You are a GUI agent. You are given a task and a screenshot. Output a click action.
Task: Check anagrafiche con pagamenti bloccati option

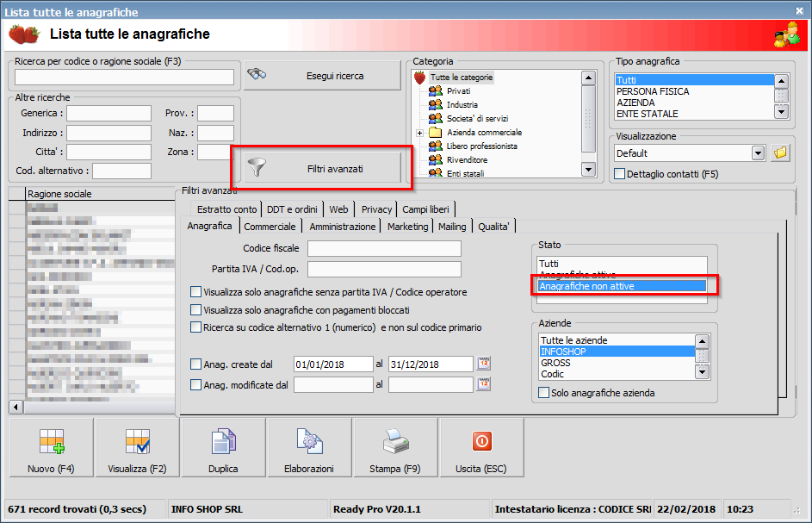coord(195,310)
